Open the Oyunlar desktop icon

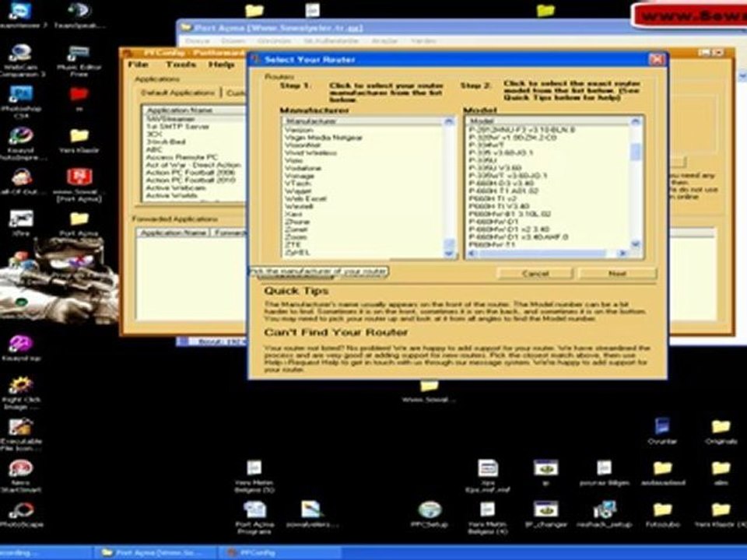pos(662,431)
